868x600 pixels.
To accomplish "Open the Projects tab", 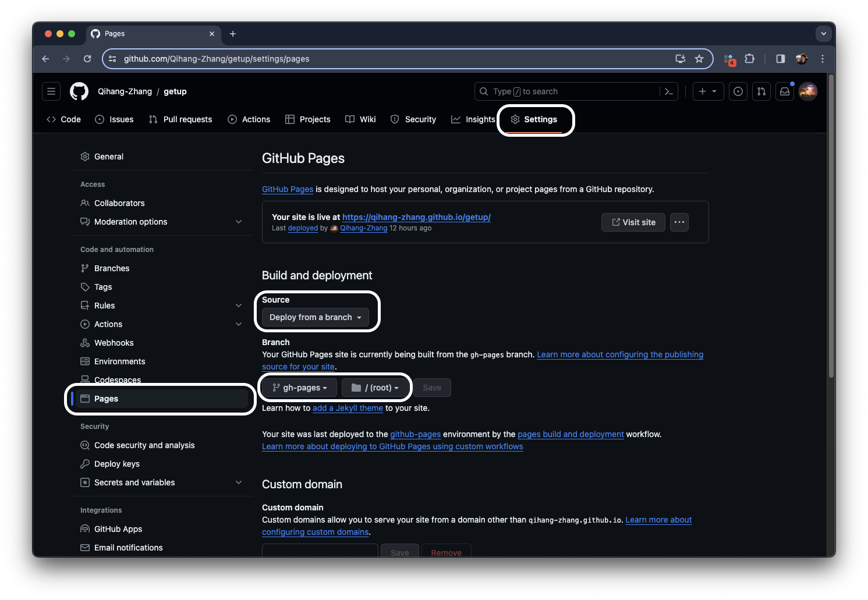I will [x=308, y=119].
